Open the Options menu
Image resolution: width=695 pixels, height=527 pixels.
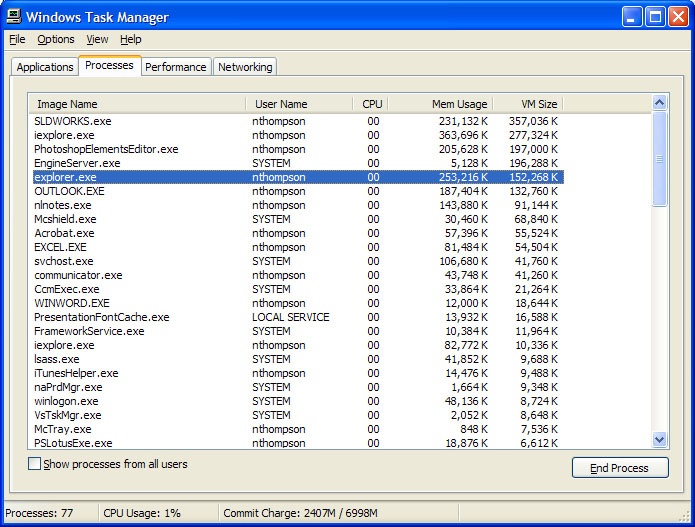tap(56, 39)
